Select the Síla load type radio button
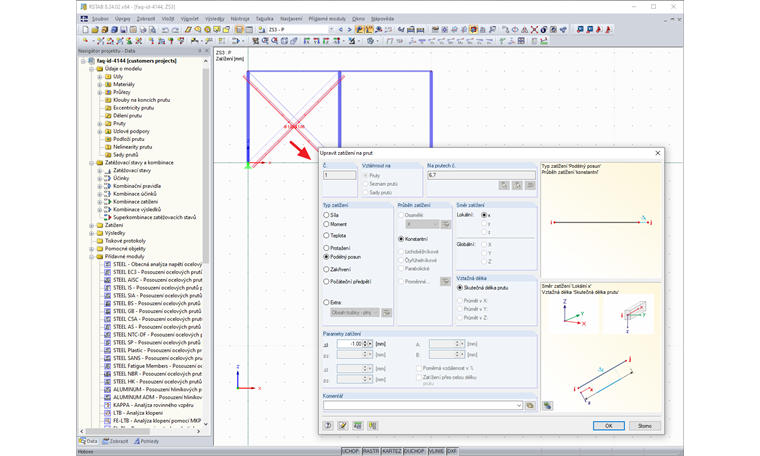Screen dimensions: 760x456 [326, 215]
